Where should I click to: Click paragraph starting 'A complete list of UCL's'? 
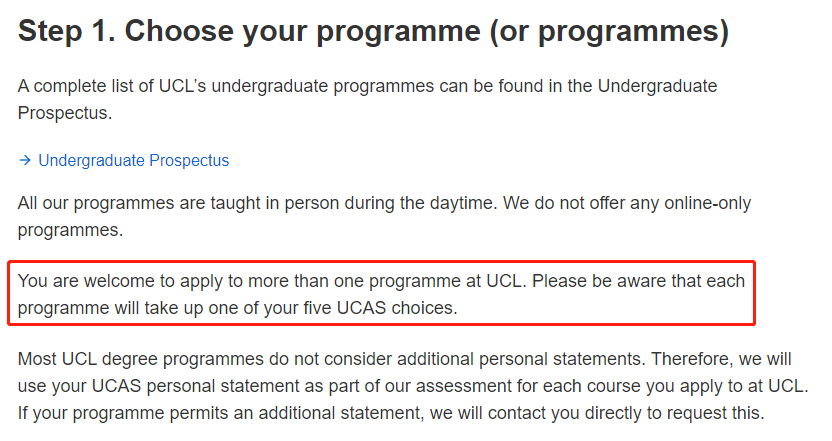(x=367, y=99)
